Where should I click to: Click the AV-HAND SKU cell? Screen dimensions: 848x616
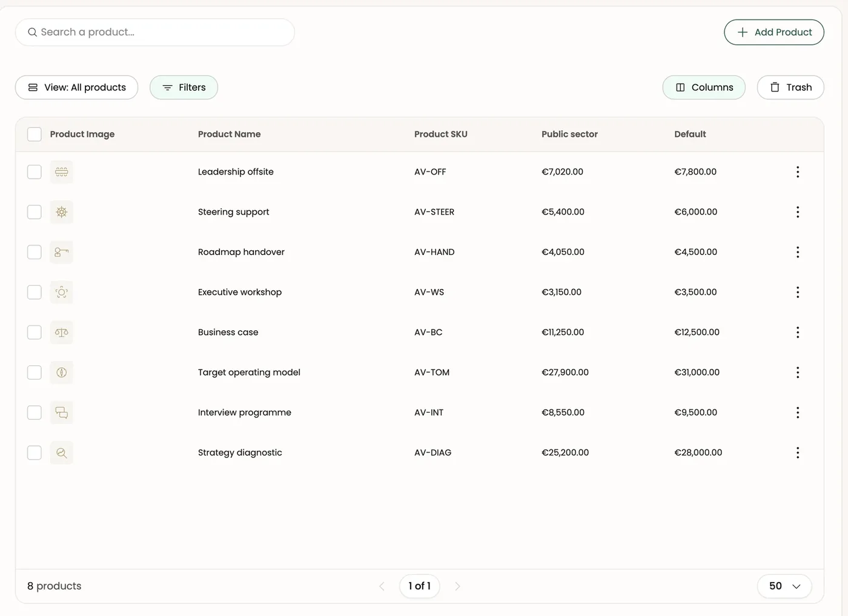[x=434, y=252]
